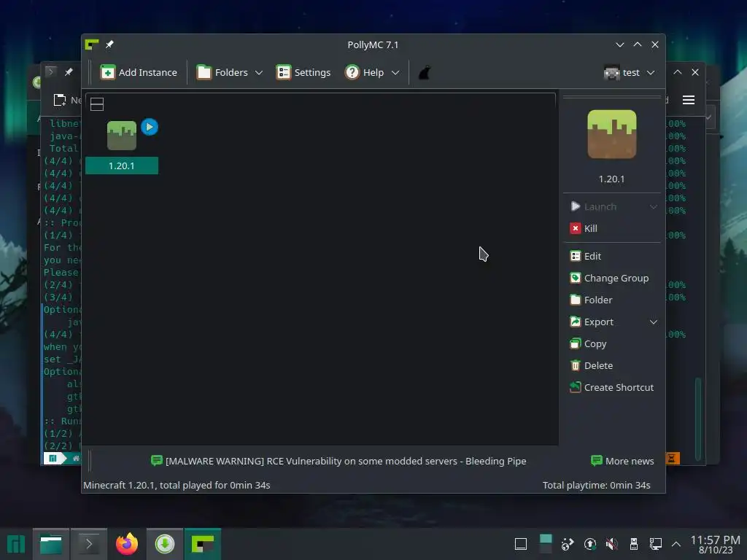Click the 1.20.1 instance name label

122,166
